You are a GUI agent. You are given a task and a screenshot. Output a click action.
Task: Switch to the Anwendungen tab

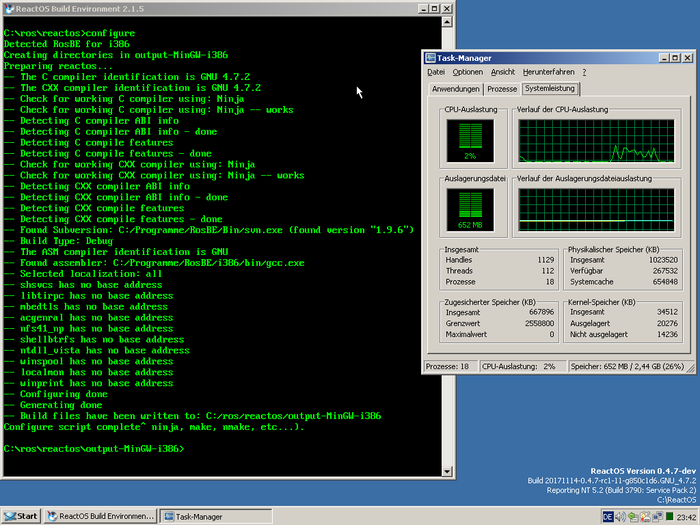tap(454, 89)
